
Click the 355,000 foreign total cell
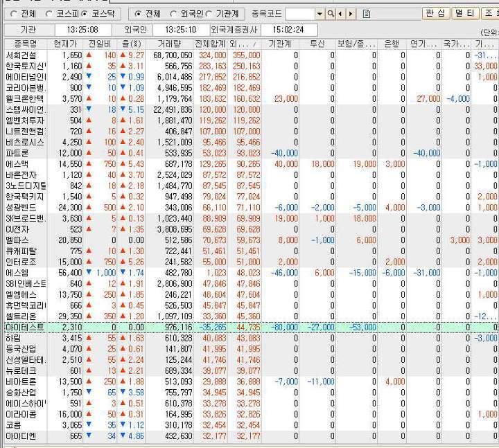pos(246,55)
